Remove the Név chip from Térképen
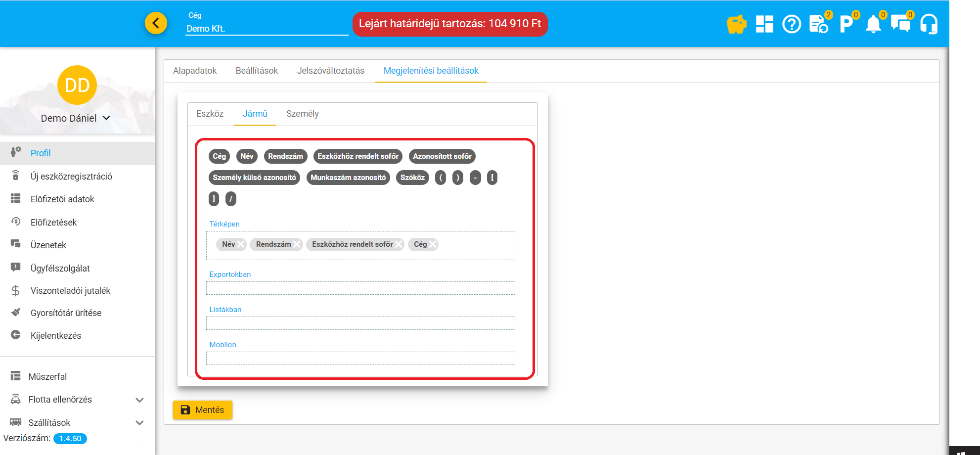This screenshot has height=455, width=980. coord(241,244)
